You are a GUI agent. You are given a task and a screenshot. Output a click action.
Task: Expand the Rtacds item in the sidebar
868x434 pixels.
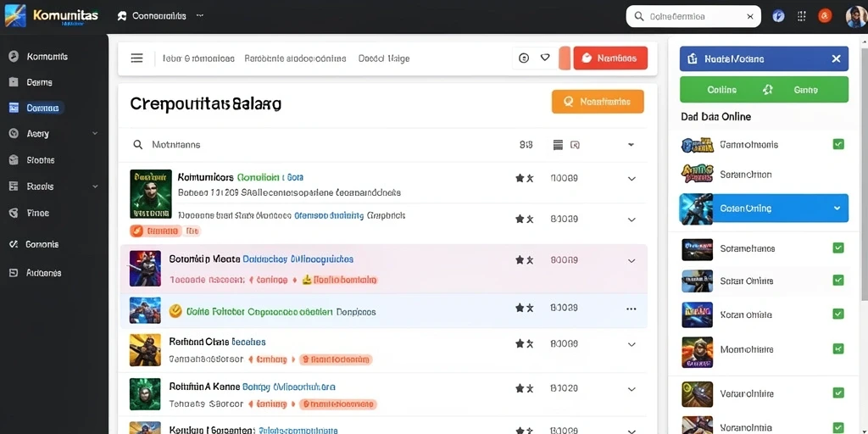[95, 186]
